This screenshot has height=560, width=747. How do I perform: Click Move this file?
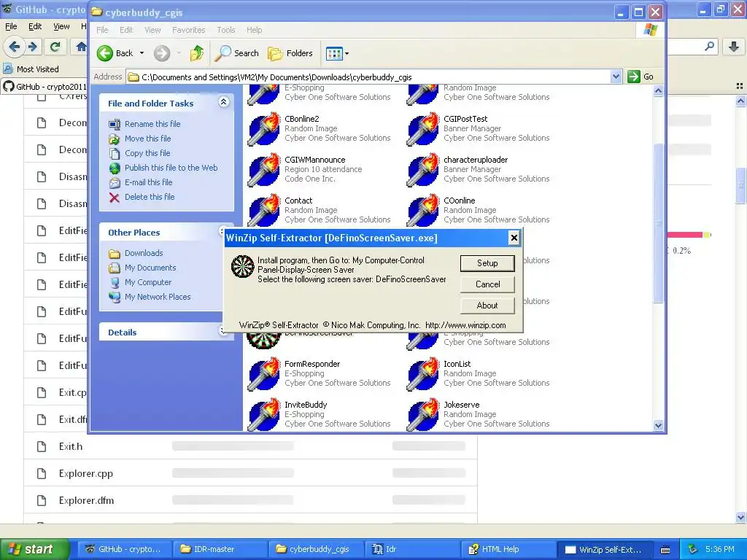click(x=147, y=139)
